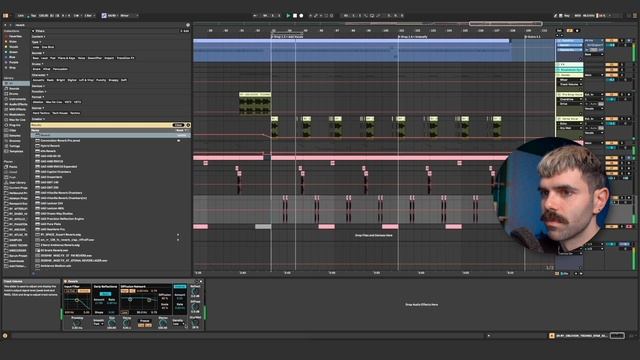Arm the Arrangement Record button
Viewport: 640px width, 360px height.
click(301, 16)
